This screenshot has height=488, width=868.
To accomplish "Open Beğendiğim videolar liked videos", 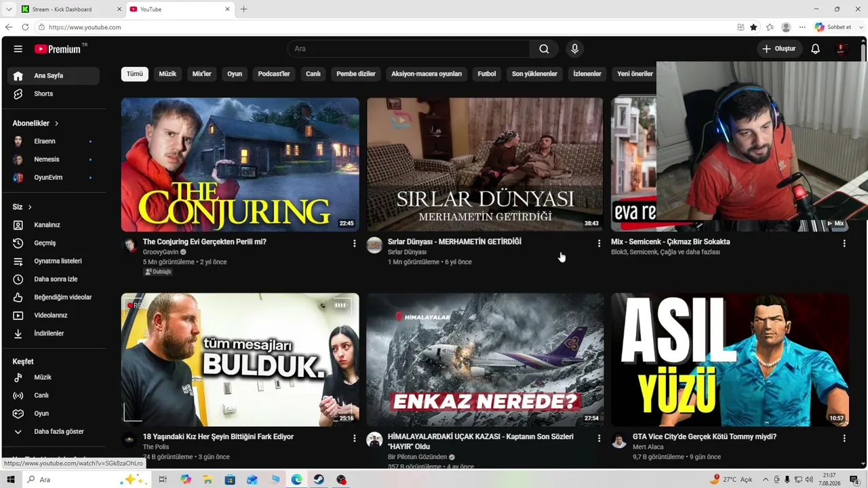I will pyautogui.click(x=54, y=297).
